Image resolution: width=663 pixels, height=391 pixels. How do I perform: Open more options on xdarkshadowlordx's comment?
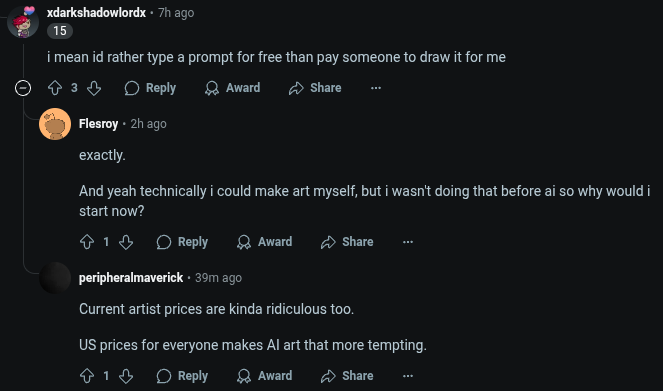[376, 88]
